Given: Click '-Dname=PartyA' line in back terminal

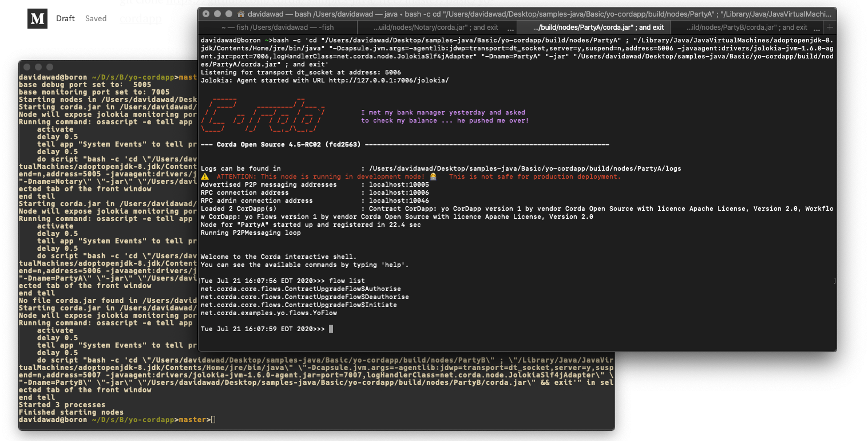Looking at the screenshot, I should pyautogui.click(x=108, y=278).
